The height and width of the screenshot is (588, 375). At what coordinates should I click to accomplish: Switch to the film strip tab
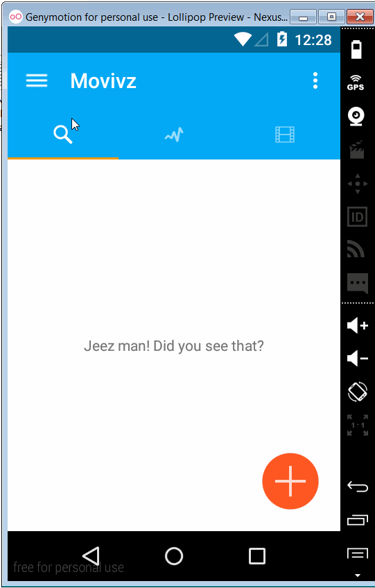click(285, 135)
